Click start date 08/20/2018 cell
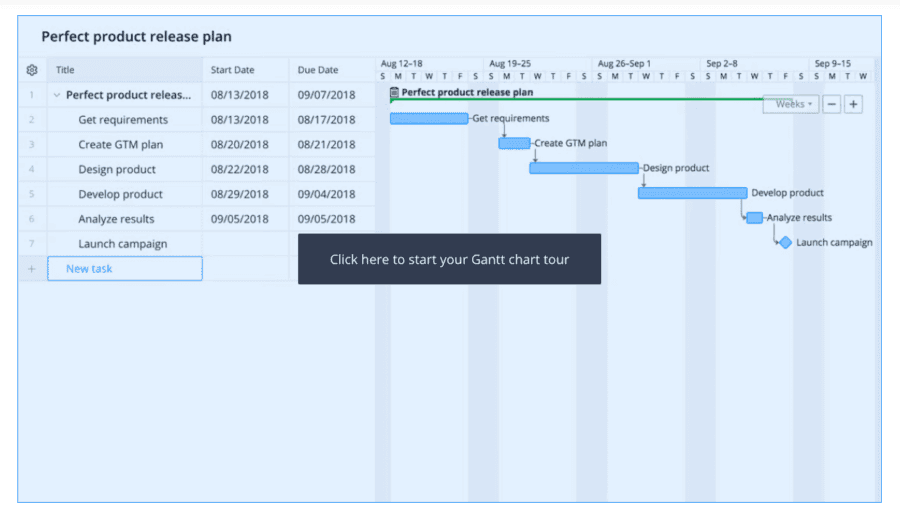 pos(239,145)
